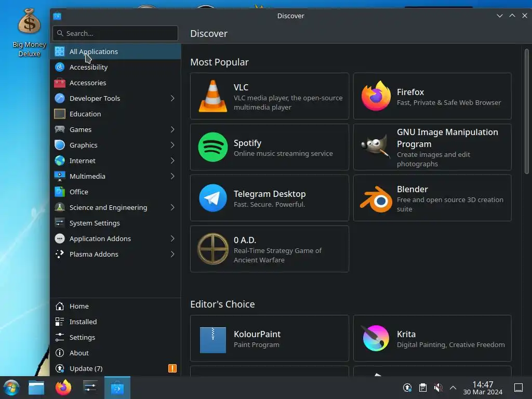
Task: Click the 0 A.D. emblem icon
Action: [x=212, y=249]
